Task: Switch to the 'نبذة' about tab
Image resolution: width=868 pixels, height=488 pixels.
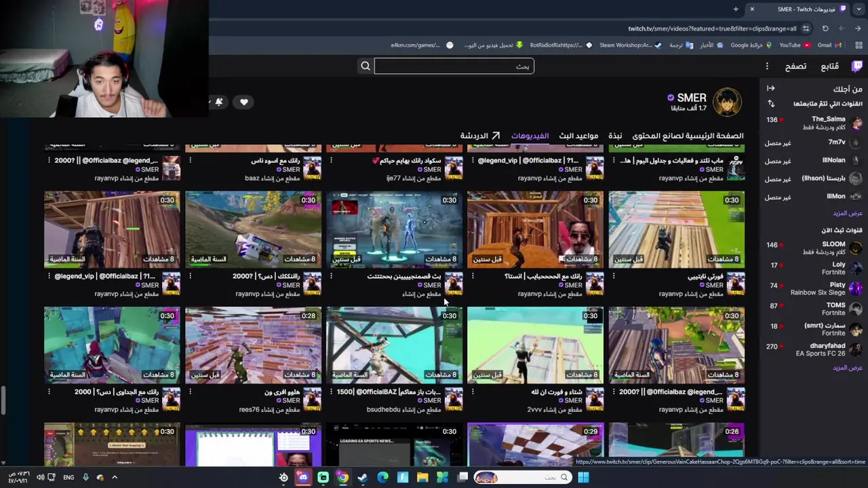Action: [615, 136]
